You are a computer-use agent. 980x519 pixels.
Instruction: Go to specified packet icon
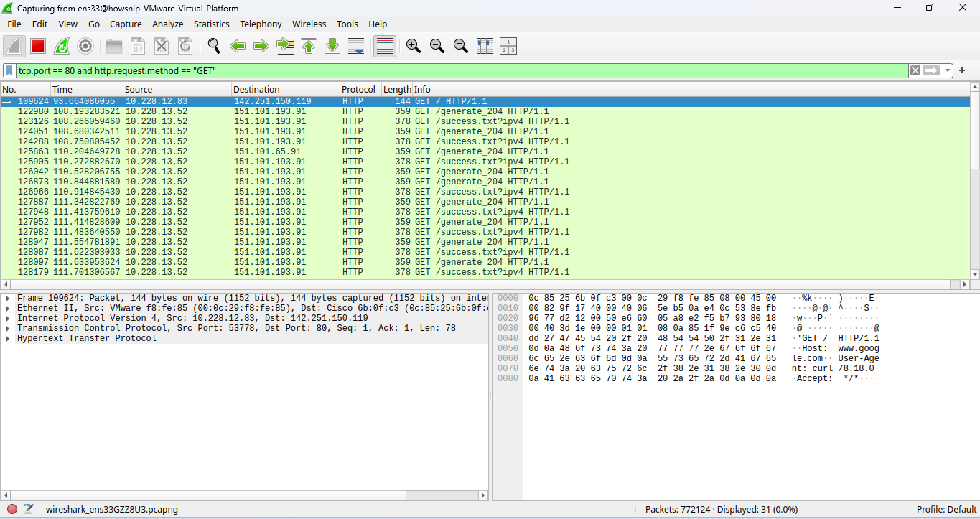tap(285, 47)
